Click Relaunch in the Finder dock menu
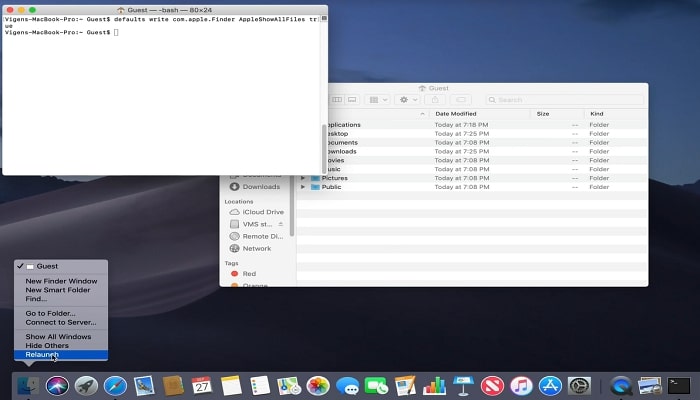Image resolution: width=700 pixels, height=400 pixels. [x=42, y=354]
